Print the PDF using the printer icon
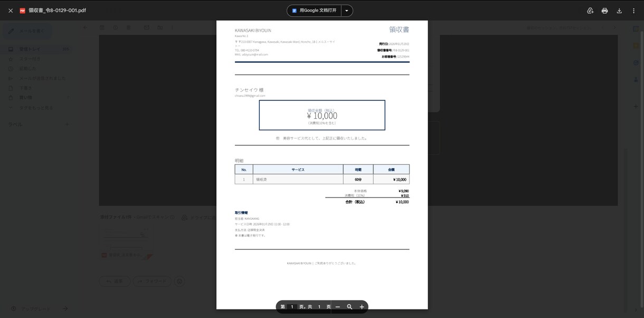The width and height of the screenshot is (644, 318). [604, 11]
